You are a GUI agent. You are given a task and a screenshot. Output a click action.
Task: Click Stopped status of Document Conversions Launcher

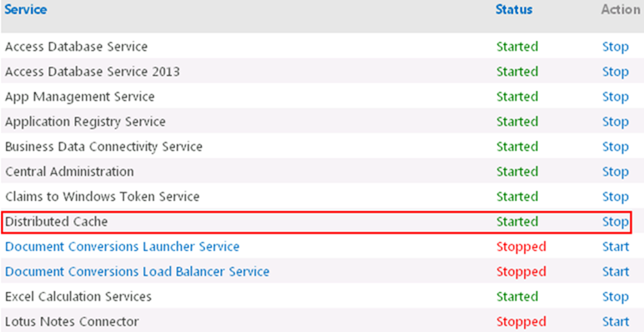pos(521,247)
